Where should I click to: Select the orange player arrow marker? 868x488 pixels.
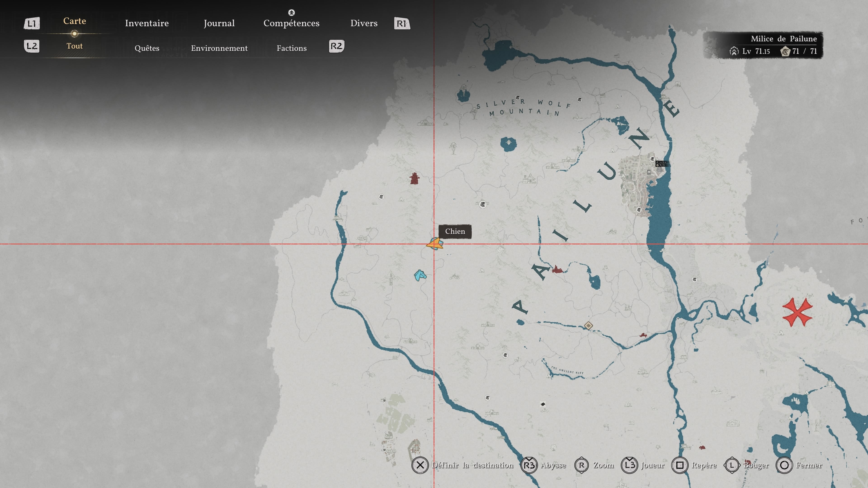435,244
